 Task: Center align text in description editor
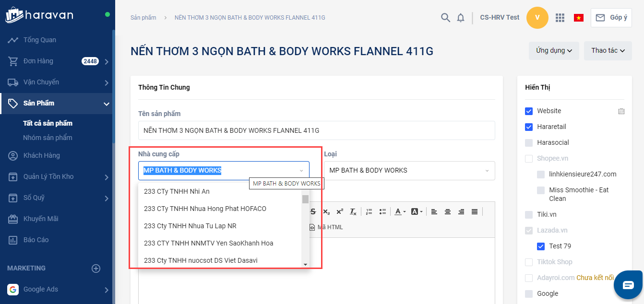448,211
